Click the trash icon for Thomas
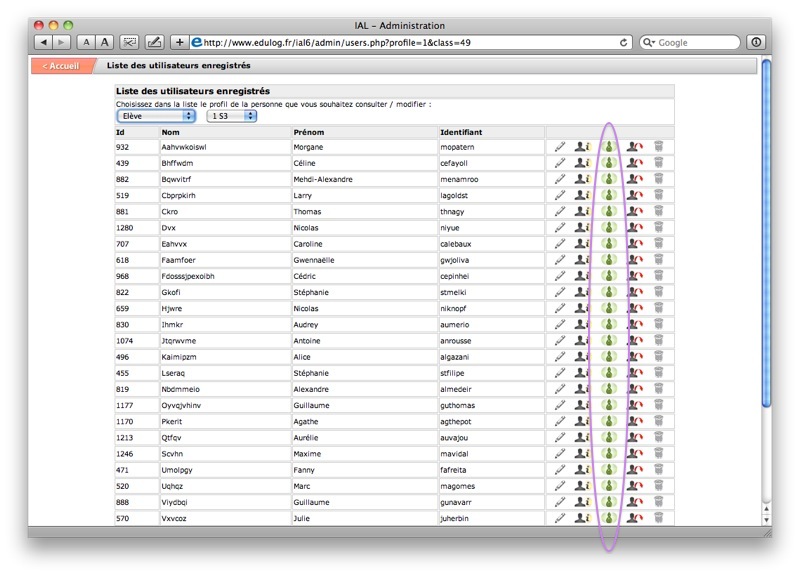The height and width of the screenshot is (576, 800). click(x=658, y=211)
